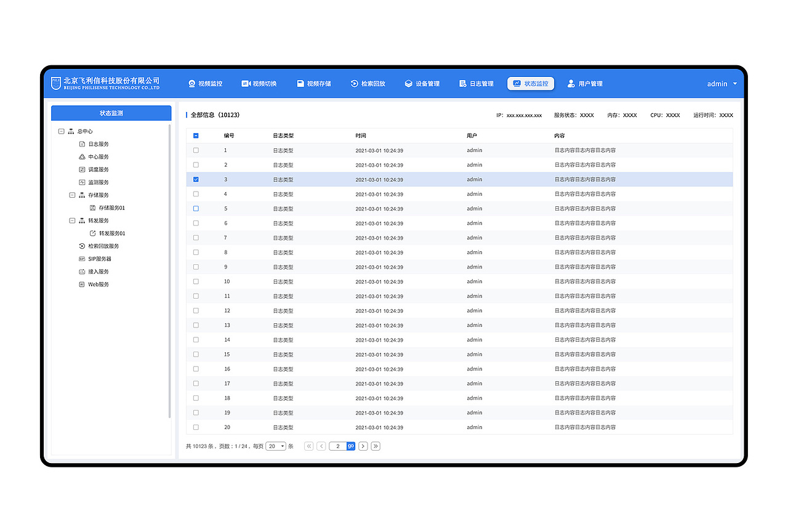
Task: Click the 监测服务 waveform icon
Action: [x=82, y=182]
